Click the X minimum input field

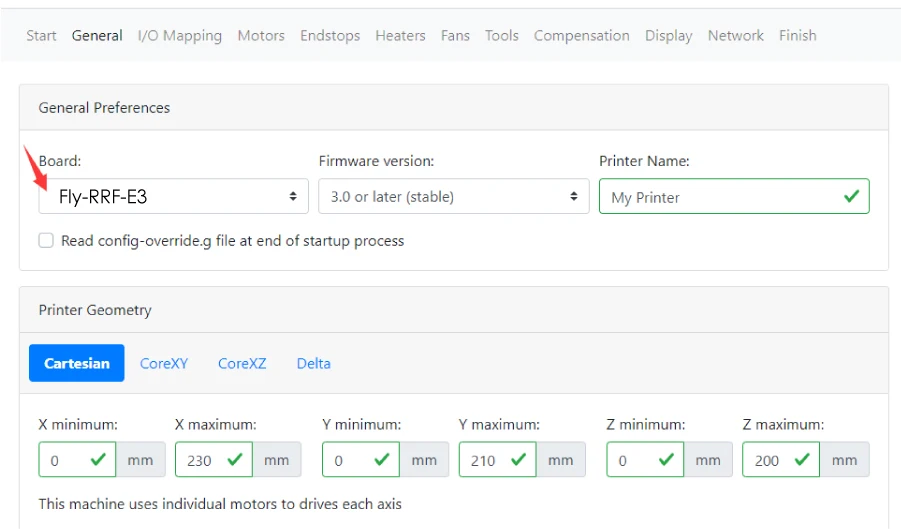(x=67, y=460)
